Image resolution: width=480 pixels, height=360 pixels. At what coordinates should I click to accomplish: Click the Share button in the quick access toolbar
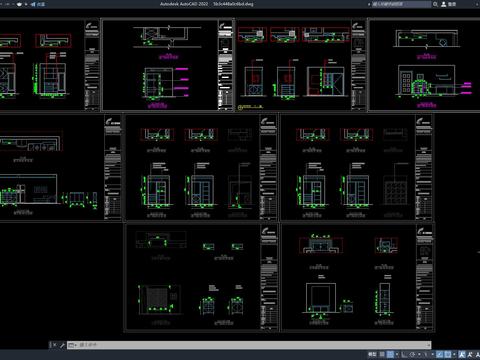coord(38,4)
